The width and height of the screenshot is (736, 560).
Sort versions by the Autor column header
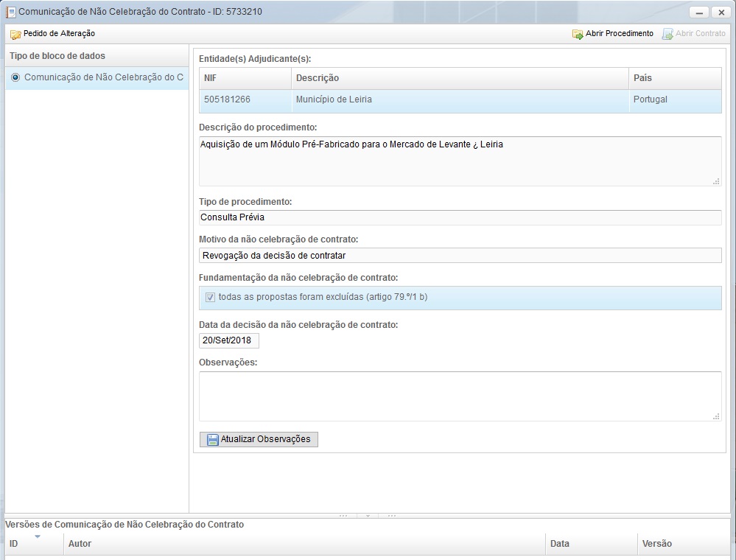pos(80,544)
